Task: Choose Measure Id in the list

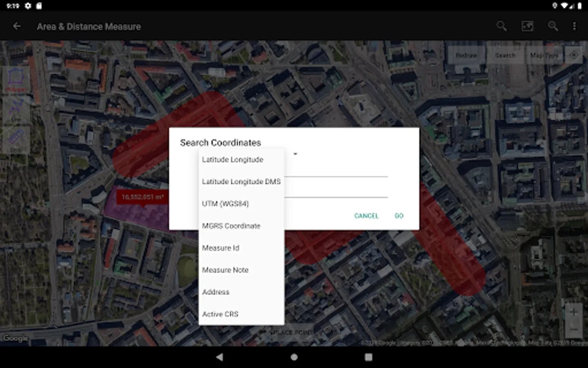Action: coord(220,248)
